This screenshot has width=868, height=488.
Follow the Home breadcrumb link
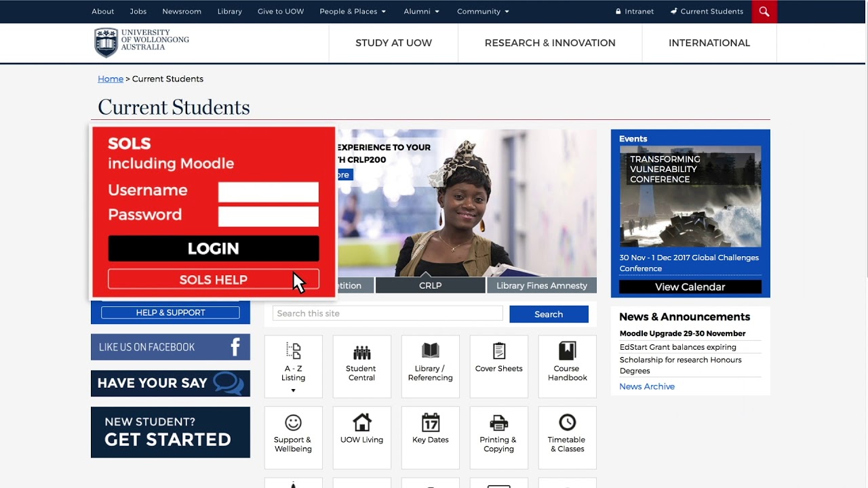tap(111, 79)
